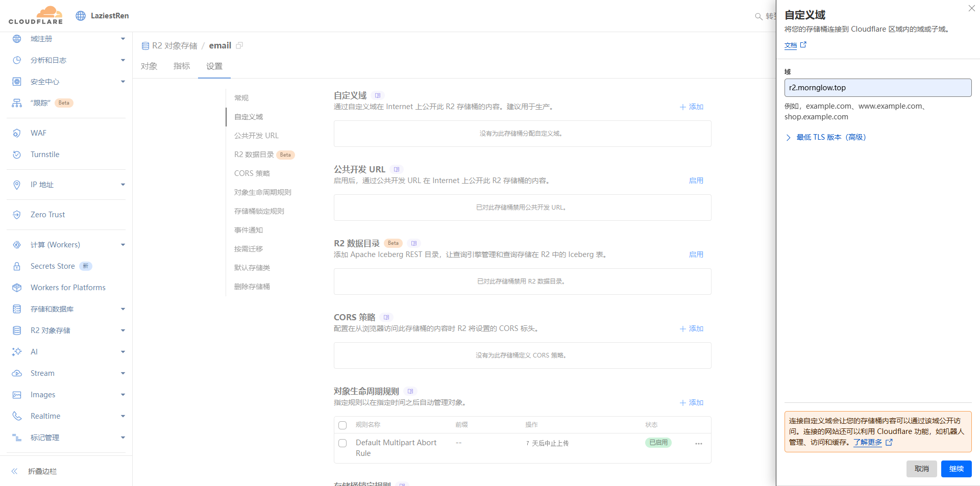Expand 最低 TLS 版本 (高级) section
This screenshot has height=486, width=980.
(788, 138)
